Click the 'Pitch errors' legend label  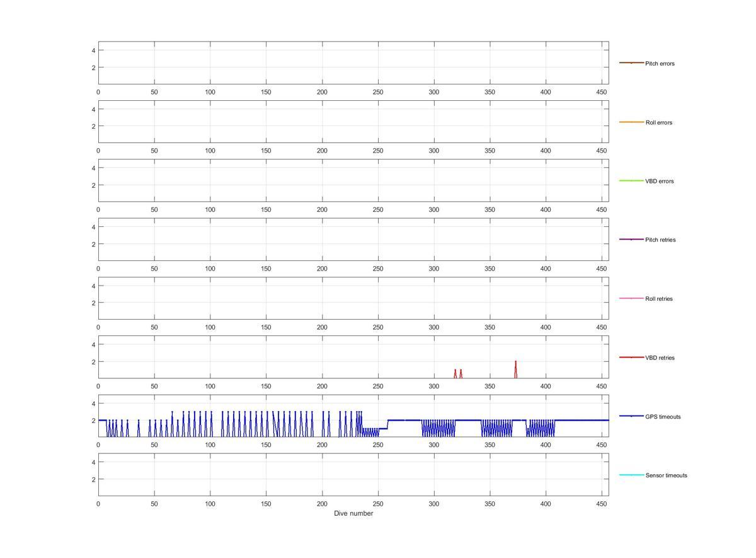click(660, 64)
